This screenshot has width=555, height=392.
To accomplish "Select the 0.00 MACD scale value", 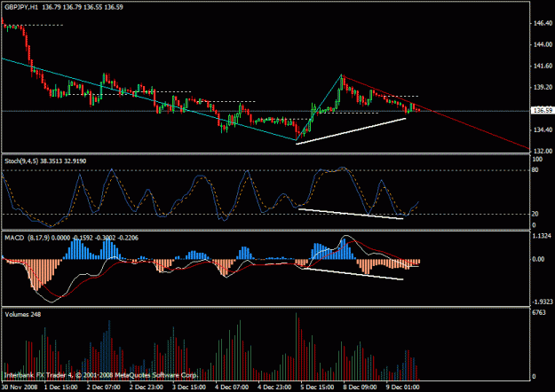I will [x=538, y=259].
